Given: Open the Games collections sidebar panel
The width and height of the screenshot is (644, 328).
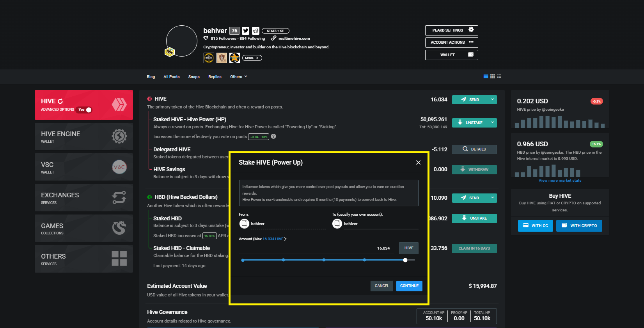Looking at the screenshot, I should pos(84,228).
